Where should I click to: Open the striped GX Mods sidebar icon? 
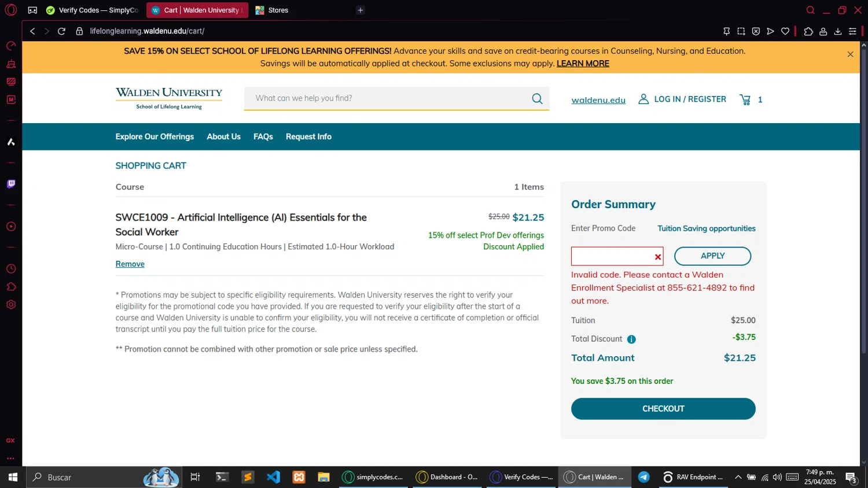10,82
